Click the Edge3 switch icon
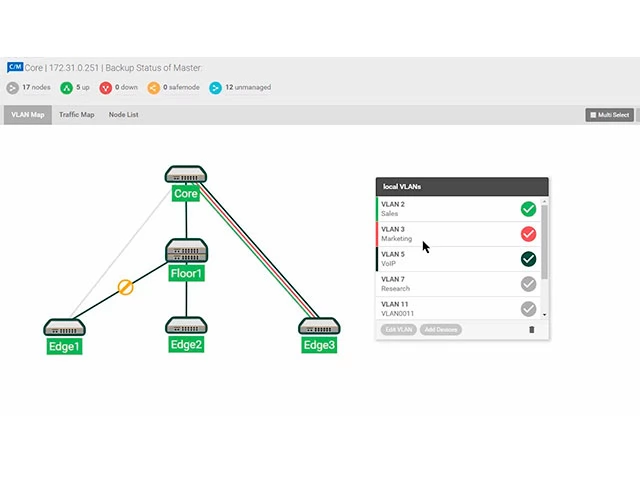The height and width of the screenshot is (480, 640). click(319, 326)
